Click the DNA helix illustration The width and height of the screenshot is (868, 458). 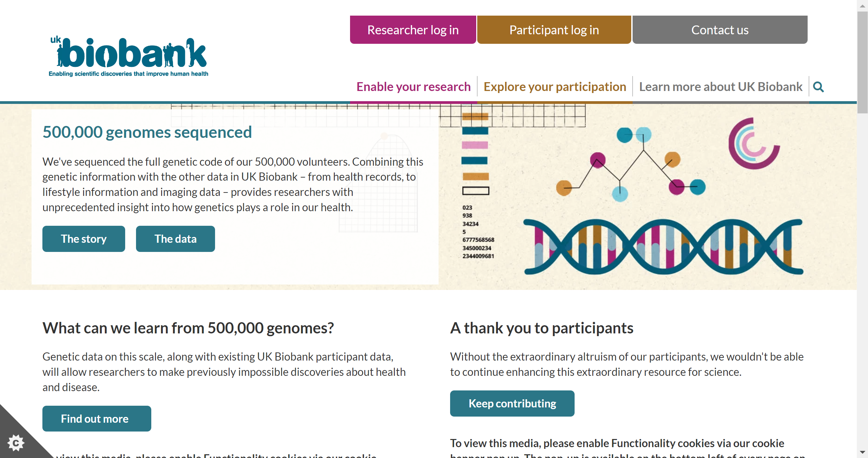(x=663, y=247)
